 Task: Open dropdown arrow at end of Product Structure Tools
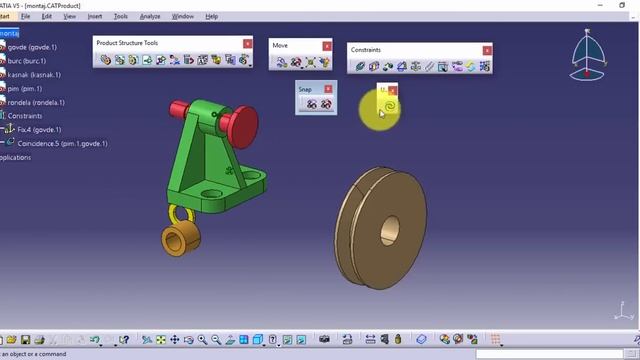pyautogui.click(x=250, y=65)
